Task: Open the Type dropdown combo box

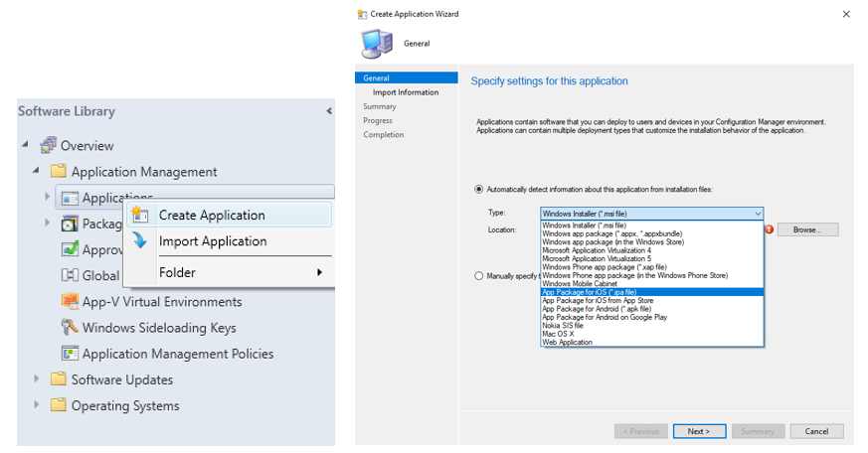Action: [651, 214]
